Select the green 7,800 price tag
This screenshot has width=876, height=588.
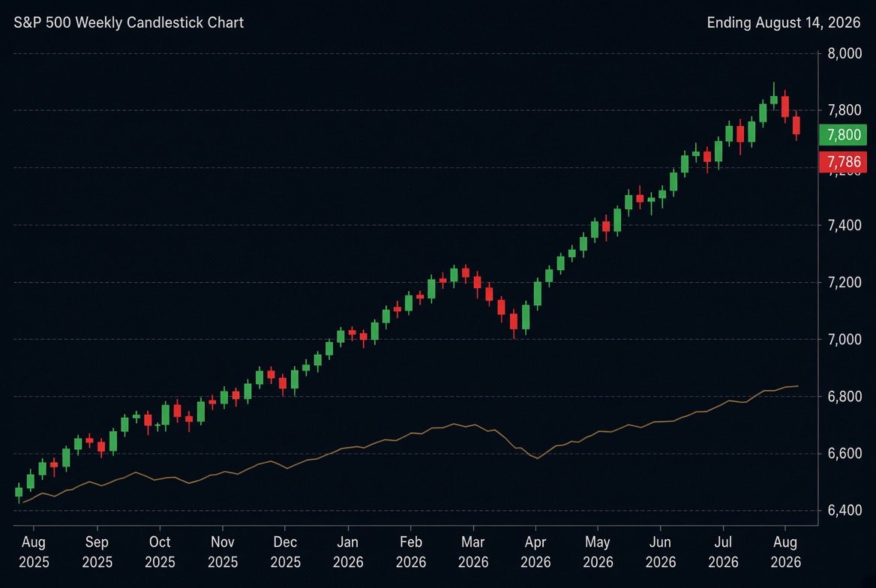tap(843, 135)
